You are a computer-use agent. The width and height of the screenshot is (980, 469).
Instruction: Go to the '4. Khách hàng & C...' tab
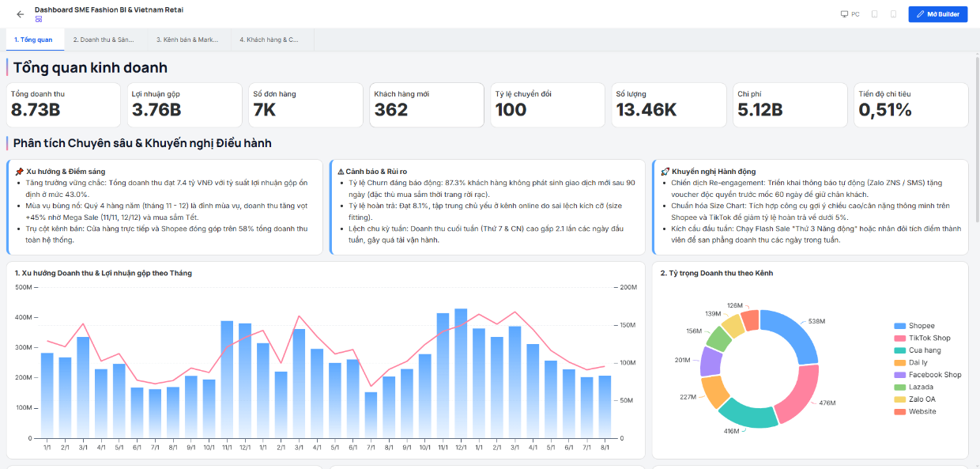point(272,39)
